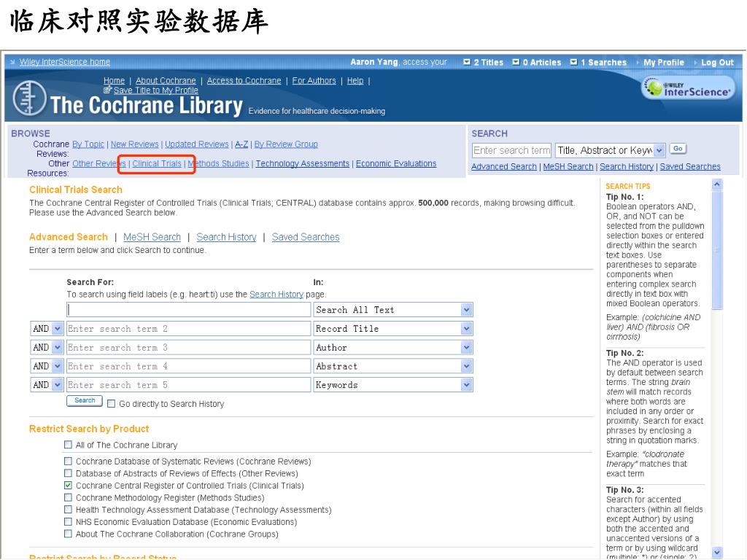Open Title, Abstract or Keywords quick search dropdown

[659, 150]
